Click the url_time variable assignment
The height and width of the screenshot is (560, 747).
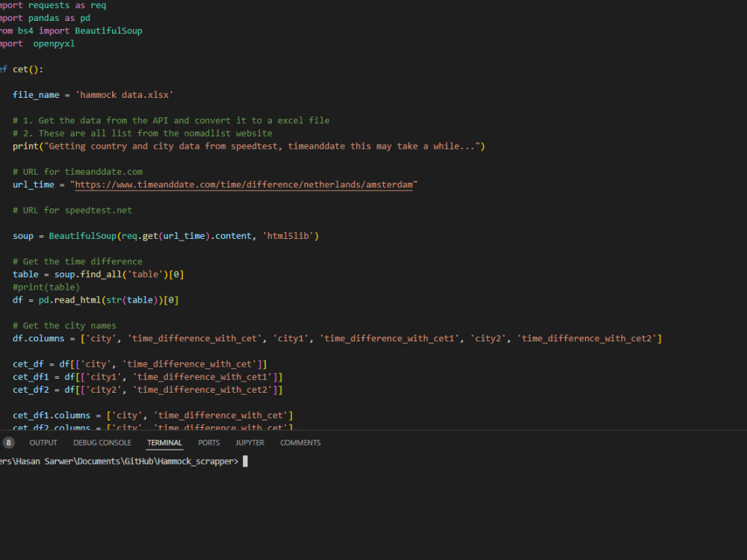pos(215,184)
